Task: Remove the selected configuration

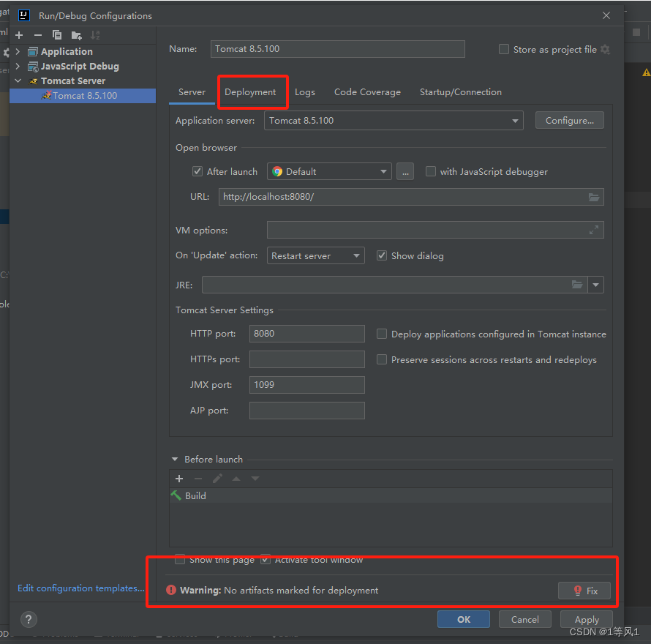Action: 38,35
